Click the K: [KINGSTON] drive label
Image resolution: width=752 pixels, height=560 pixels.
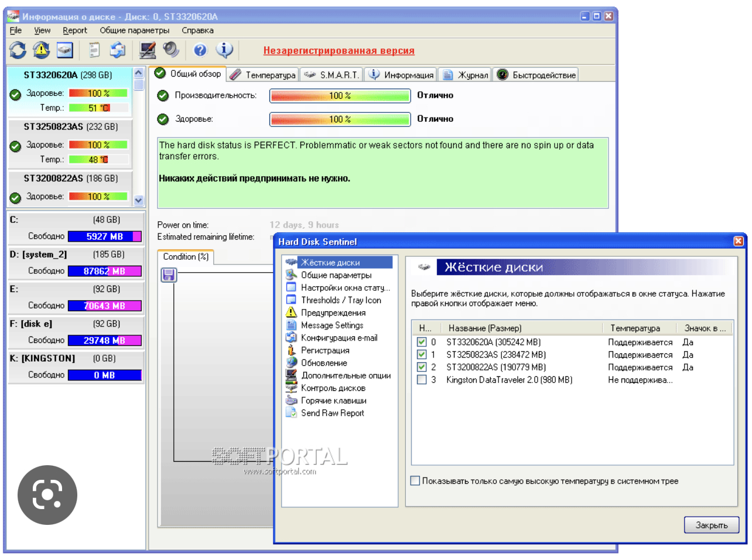click(42, 358)
